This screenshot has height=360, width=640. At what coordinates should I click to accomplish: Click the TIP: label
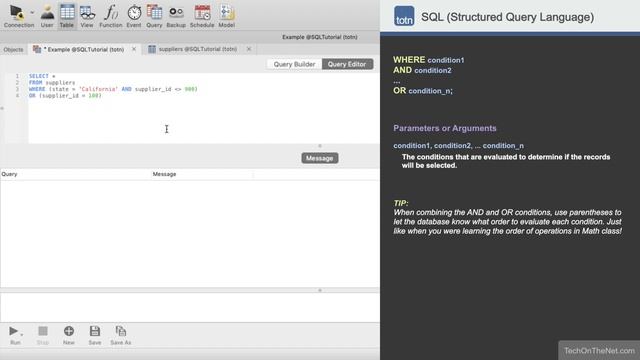[x=401, y=203]
